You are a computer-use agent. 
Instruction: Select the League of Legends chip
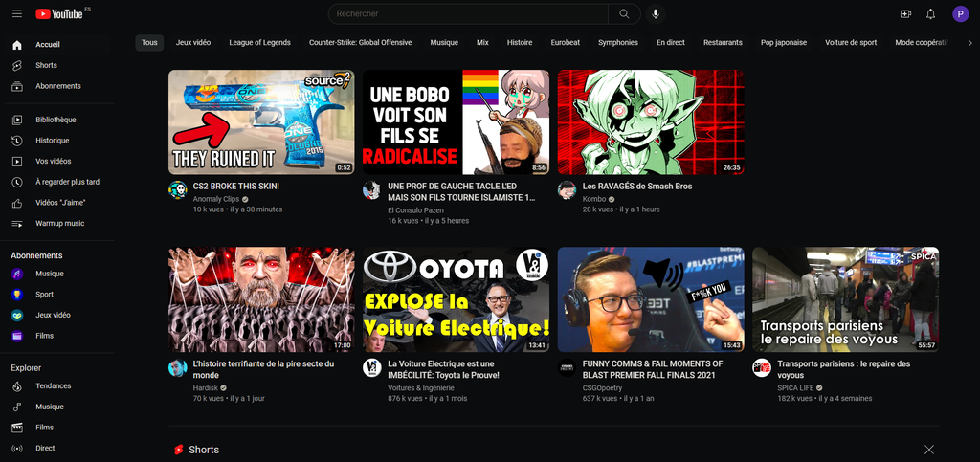pyautogui.click(x=260, y=43)
